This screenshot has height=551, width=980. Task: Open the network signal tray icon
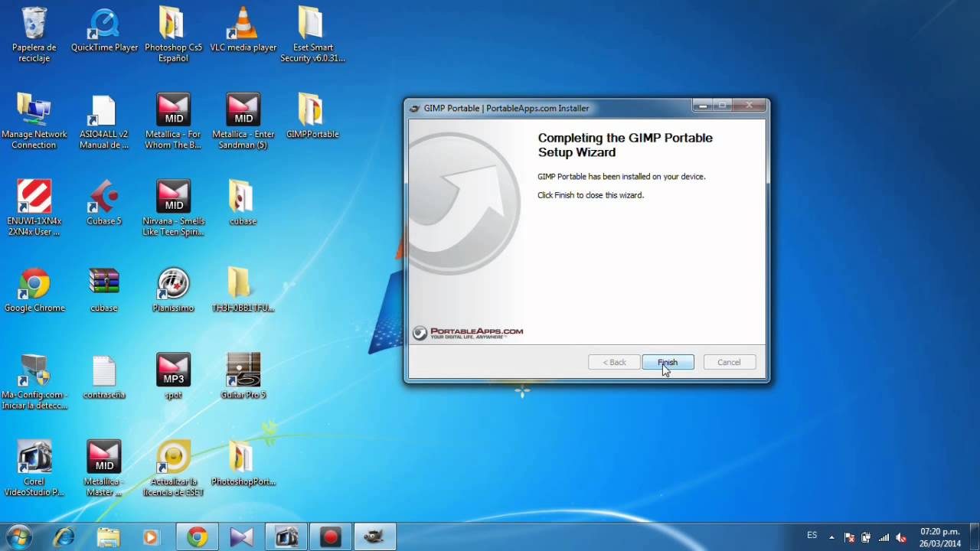884,537
